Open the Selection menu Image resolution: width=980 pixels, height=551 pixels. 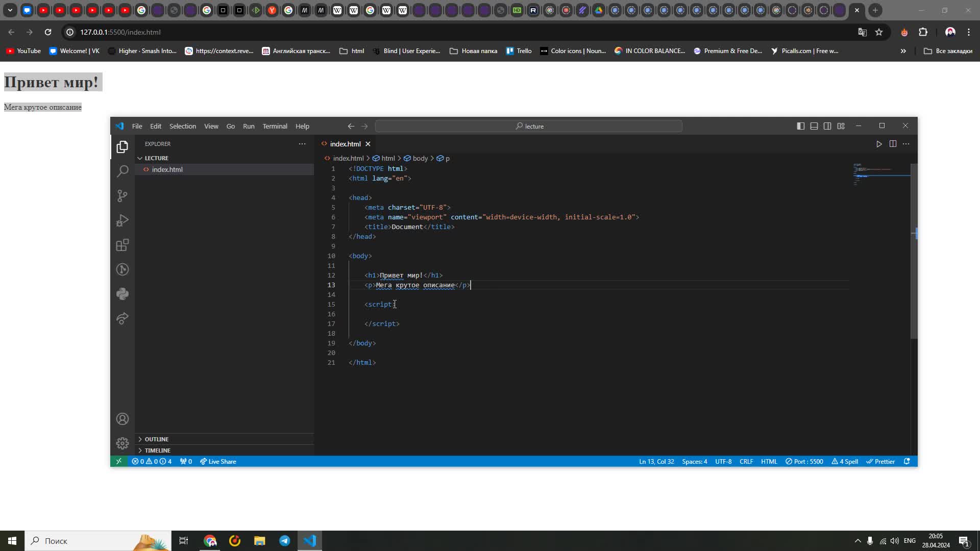tap(183, 126)
